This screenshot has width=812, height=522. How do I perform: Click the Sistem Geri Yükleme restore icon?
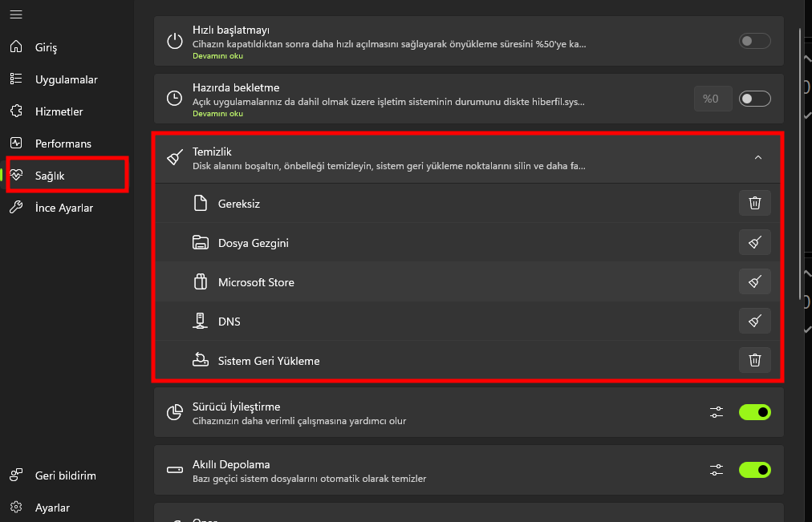tap(201, 359)
